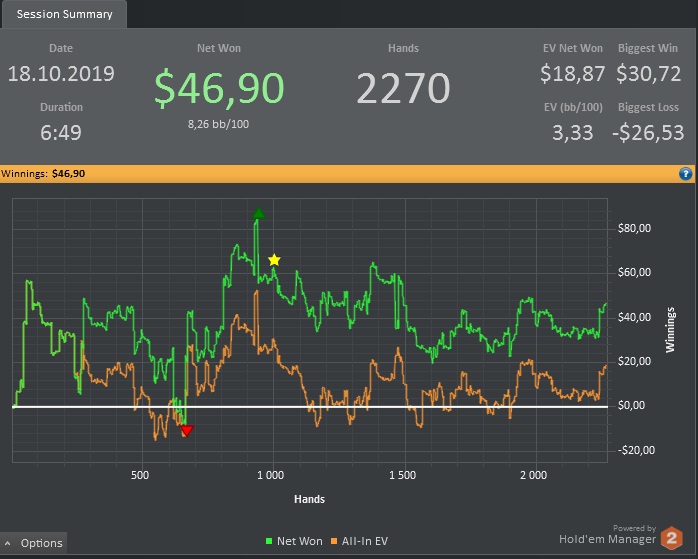This screenshot has height=559, width=698.
Task: Click the $80,00 y-axis label
Action: (x=634, y=228)
